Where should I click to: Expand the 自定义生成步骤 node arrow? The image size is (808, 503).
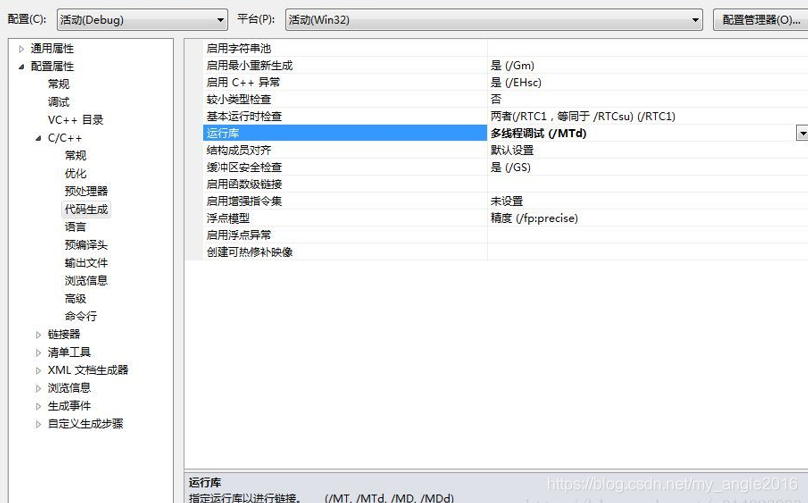tap(38, 424)
